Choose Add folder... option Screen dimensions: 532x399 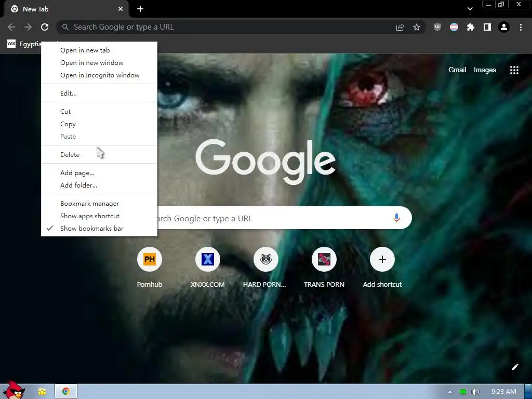click(x=99, y=185)
